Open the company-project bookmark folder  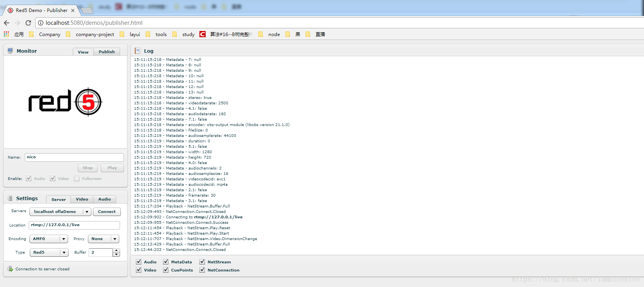click(x=90, y=34)
